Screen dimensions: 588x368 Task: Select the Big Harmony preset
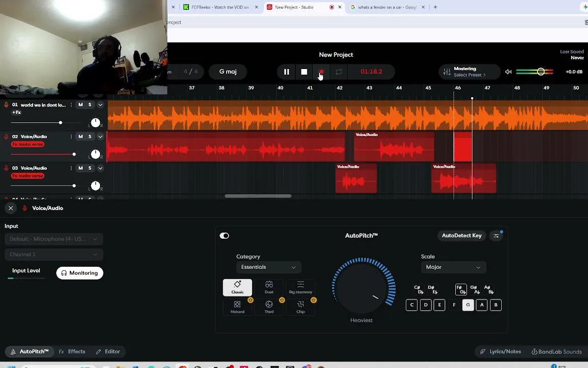pyautogui.click(x=300, y=287)
